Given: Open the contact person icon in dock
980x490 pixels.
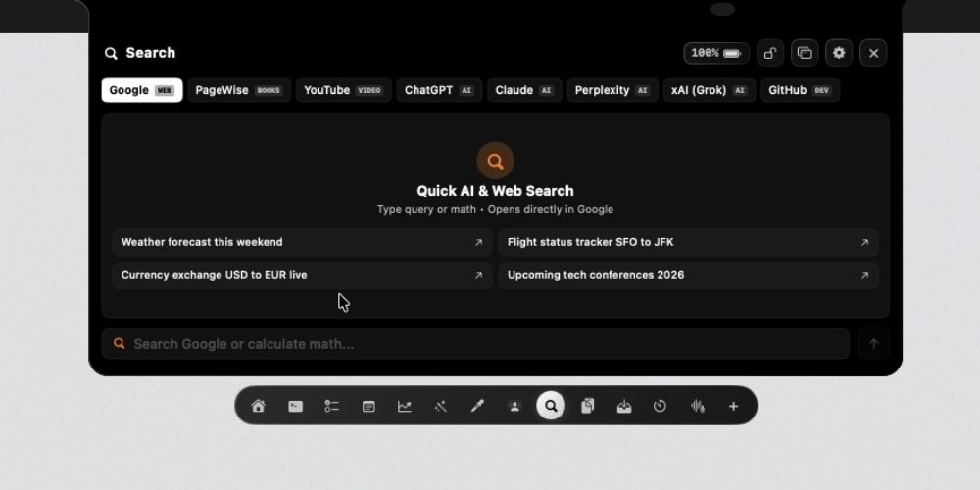Looking at the screenshot, I should coord(514,407).
